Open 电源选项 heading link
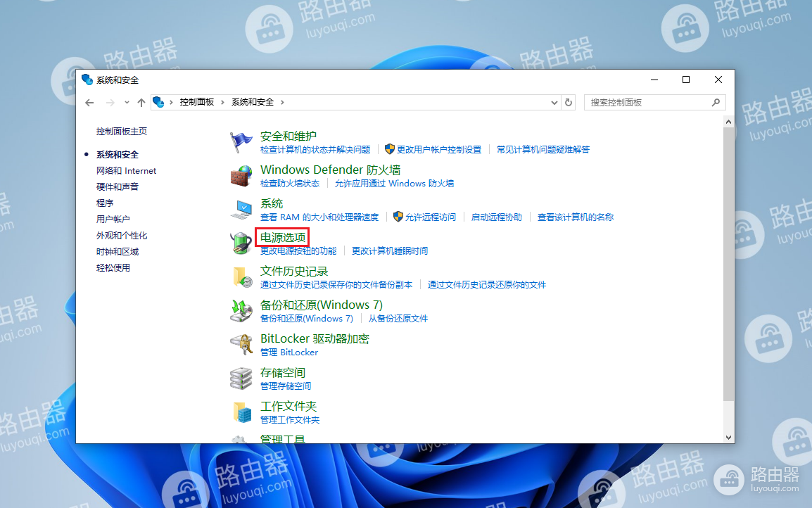This screenshot has width=812, height=508. point(283,237)
